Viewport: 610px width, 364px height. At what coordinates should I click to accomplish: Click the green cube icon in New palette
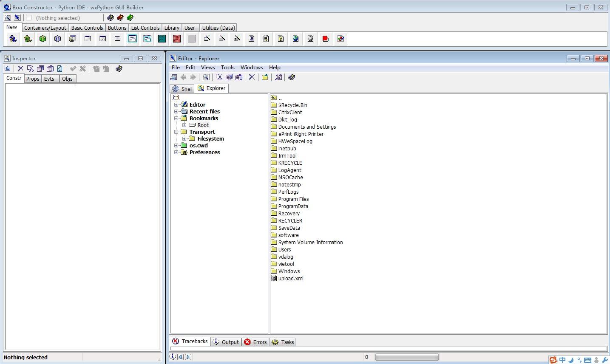[x=43, y=39]
